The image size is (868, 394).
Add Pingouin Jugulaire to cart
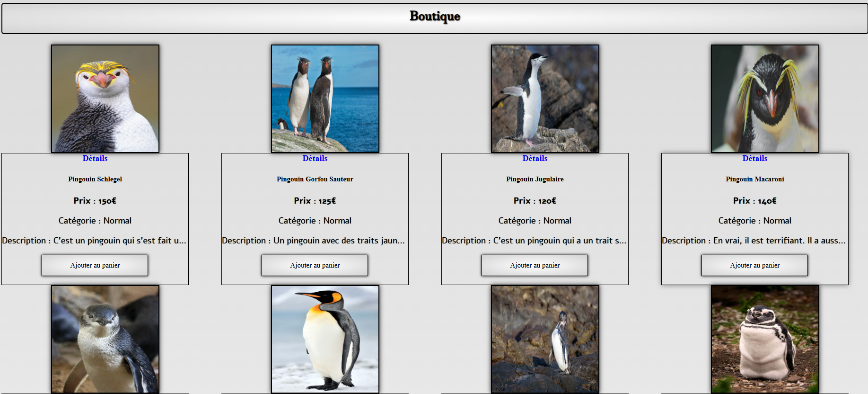tap(535, 265)
